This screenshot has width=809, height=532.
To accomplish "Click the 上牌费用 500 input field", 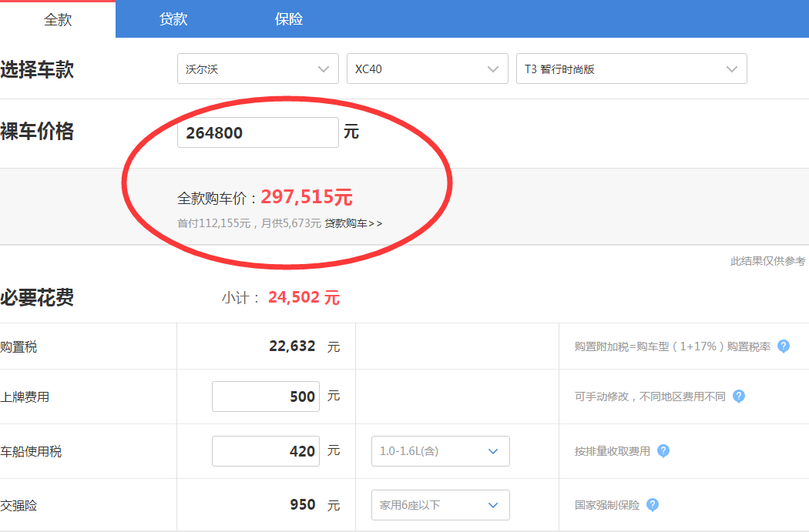I will pyautogui.click(x=266, y=396).
